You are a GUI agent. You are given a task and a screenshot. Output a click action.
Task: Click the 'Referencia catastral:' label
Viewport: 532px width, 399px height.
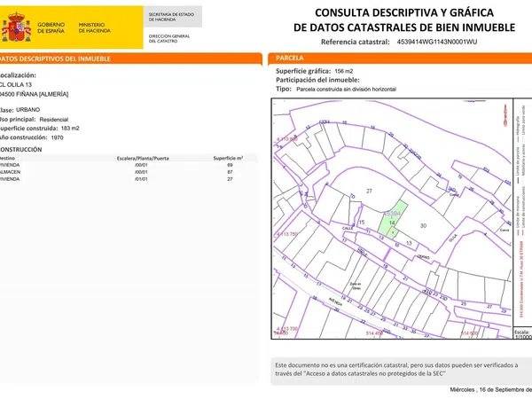[x=356, y=42]
